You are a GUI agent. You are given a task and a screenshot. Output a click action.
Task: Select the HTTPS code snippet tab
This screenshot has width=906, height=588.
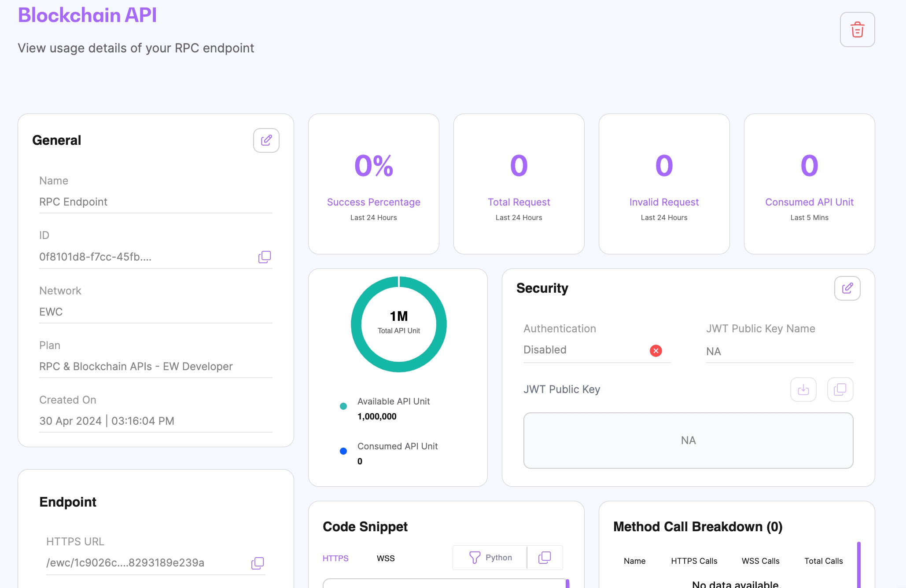335,559
